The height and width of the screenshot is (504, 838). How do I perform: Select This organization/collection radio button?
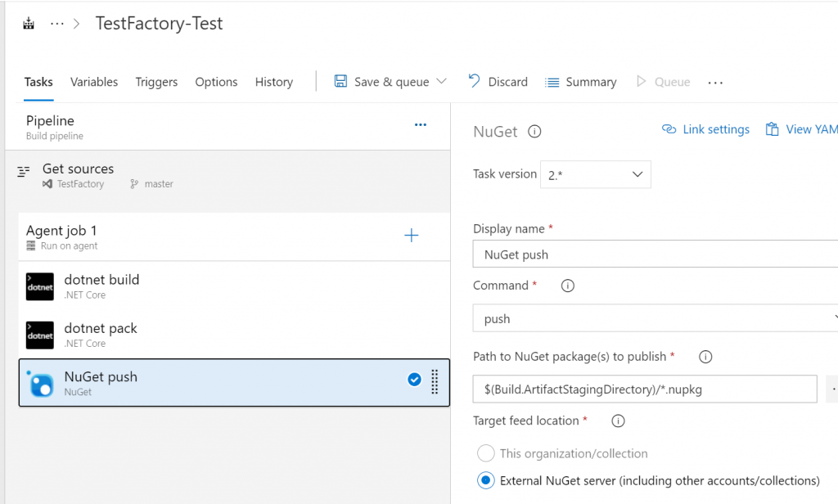[x=485, y=453]
